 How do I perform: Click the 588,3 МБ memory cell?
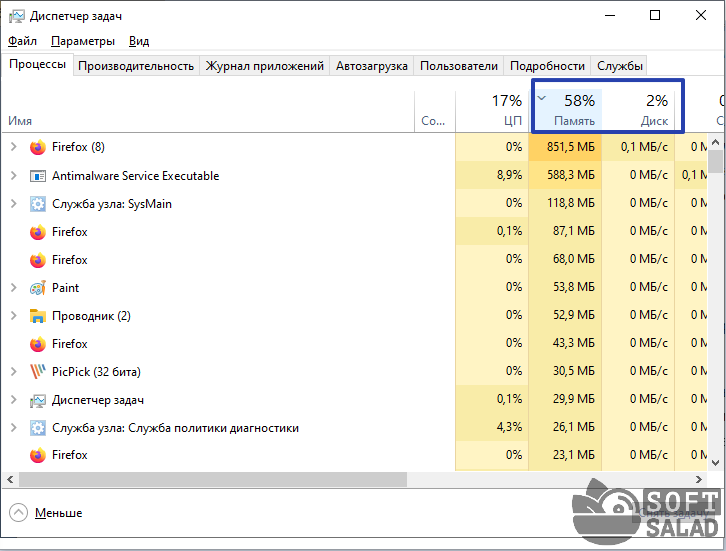[565, 175]
